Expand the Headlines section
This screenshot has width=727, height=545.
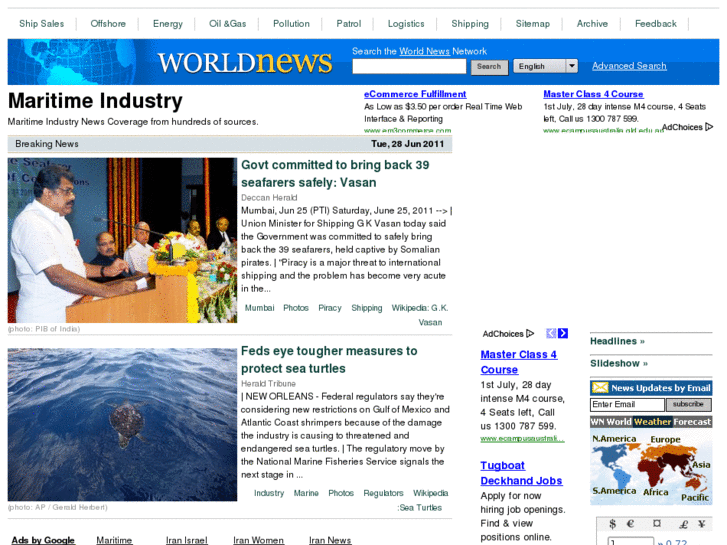click(617, 341)
